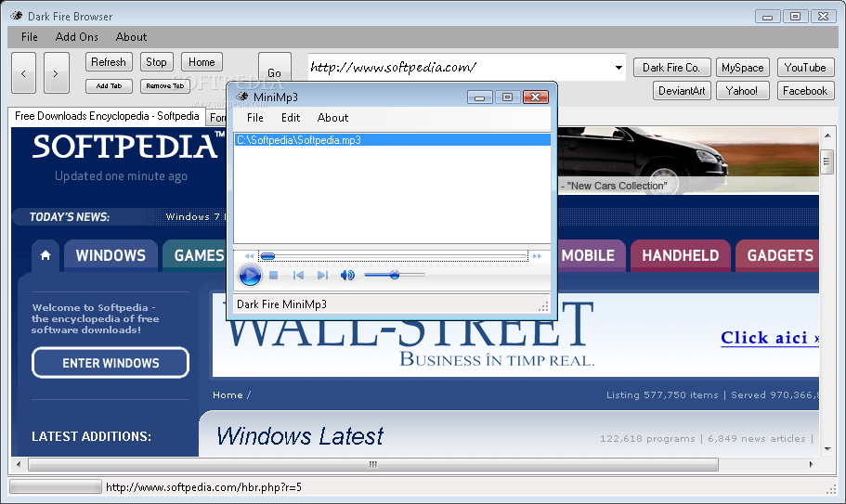This screenshot has height=504, width=846.
Task: Click the Dark Fire Browser title bar icon
Action: (17, 16)
